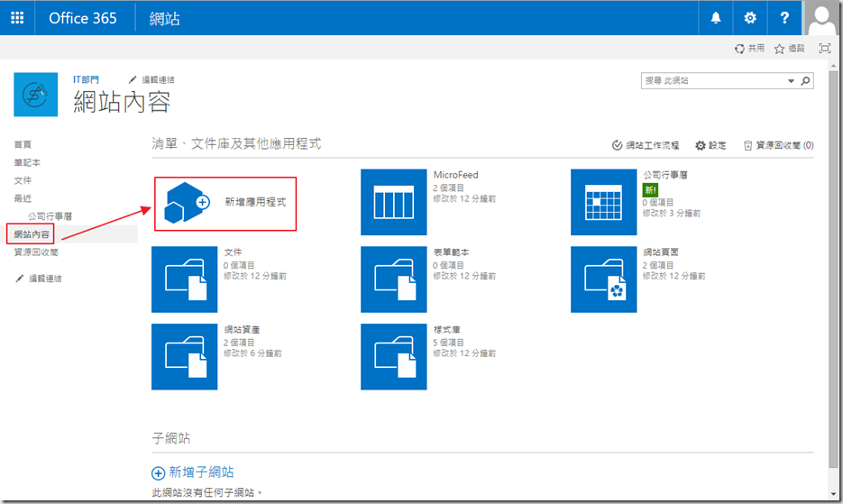Open the MicroFeed list tile icon
The height and width of the screenshot is (504, 843).
click(393, 201)
